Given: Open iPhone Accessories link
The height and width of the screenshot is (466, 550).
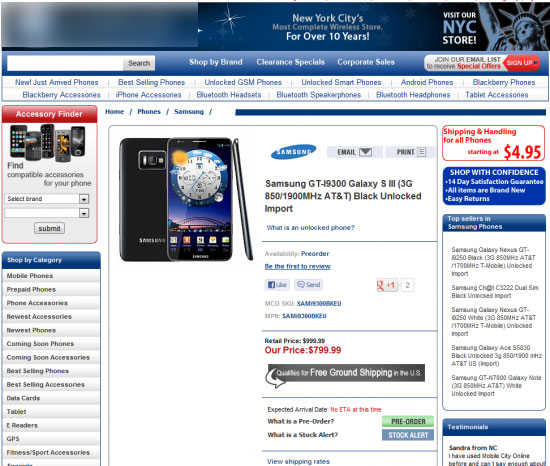Looking at the screenshot, I should point(148,95).
